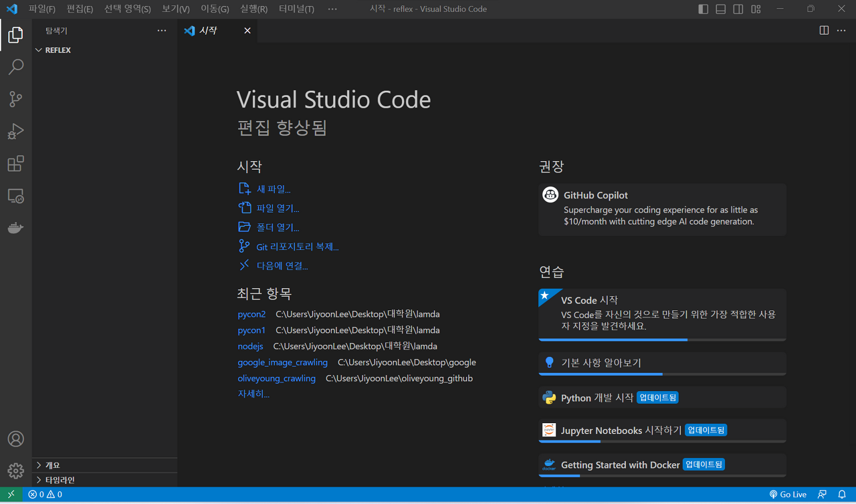The image size is (856, 504).
Task: Open the Run and Debug view
Action: point(15,131)
